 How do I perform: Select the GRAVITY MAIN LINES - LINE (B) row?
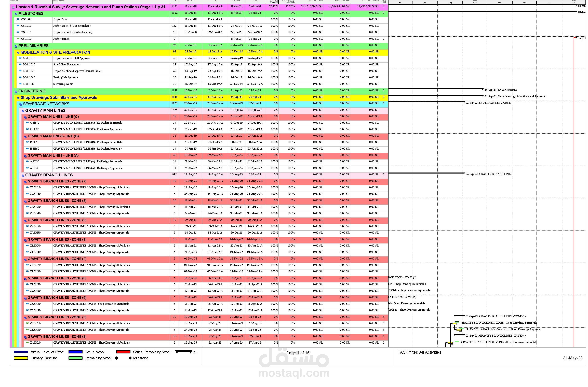coord(53,136)
